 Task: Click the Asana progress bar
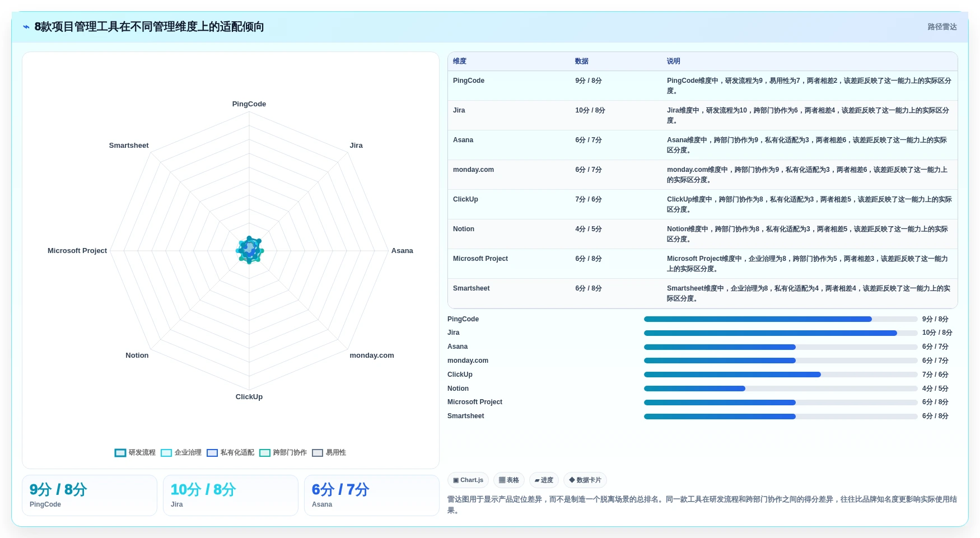781,347
